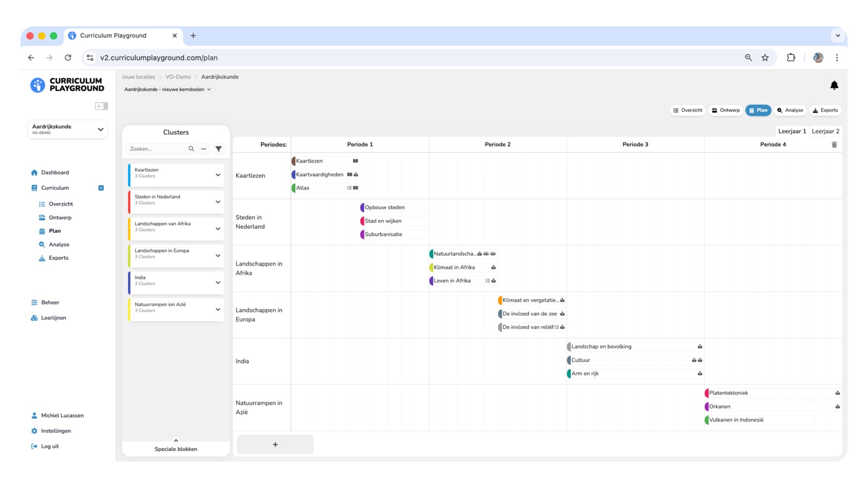
Task: Switch to Leerjaar 1
Action: point(792,131)
